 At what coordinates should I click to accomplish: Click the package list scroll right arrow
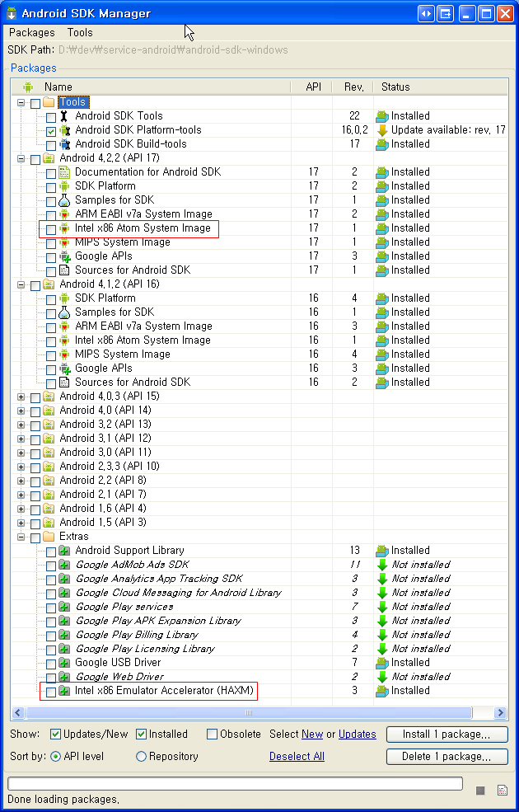(500, 712)
